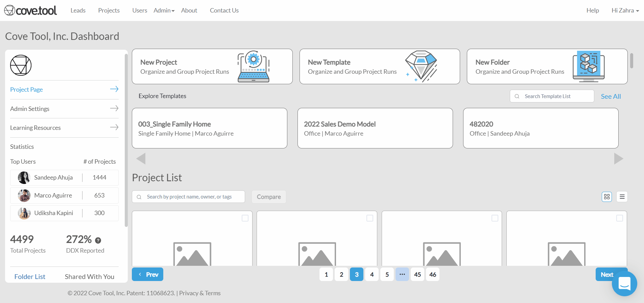Check the first project card checkbox

245,218
